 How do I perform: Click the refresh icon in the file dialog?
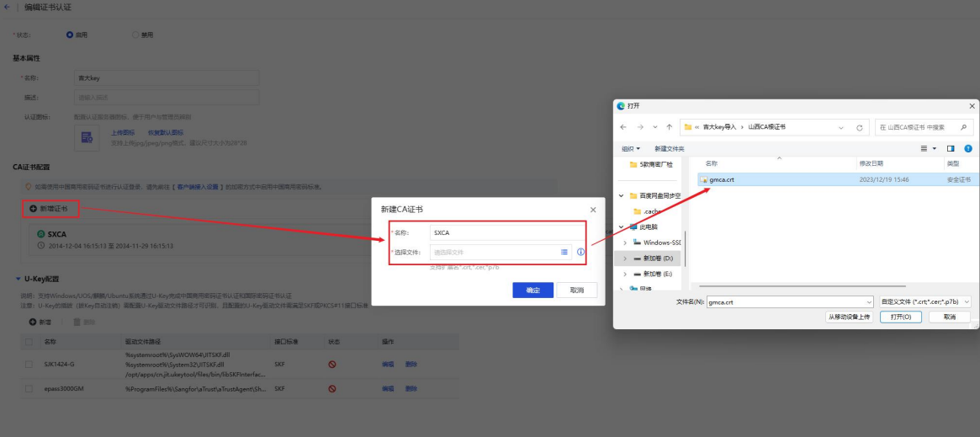tap(859, 127)
